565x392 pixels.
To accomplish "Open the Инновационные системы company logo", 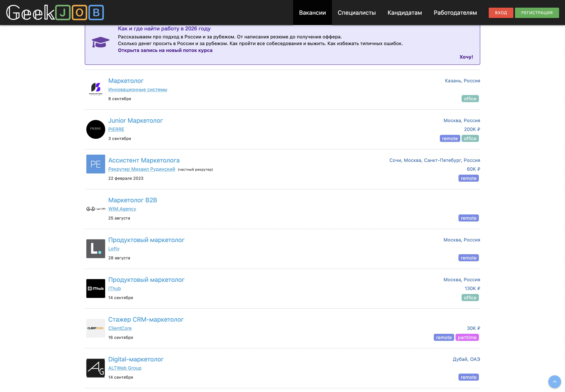I will pos(96,89).
